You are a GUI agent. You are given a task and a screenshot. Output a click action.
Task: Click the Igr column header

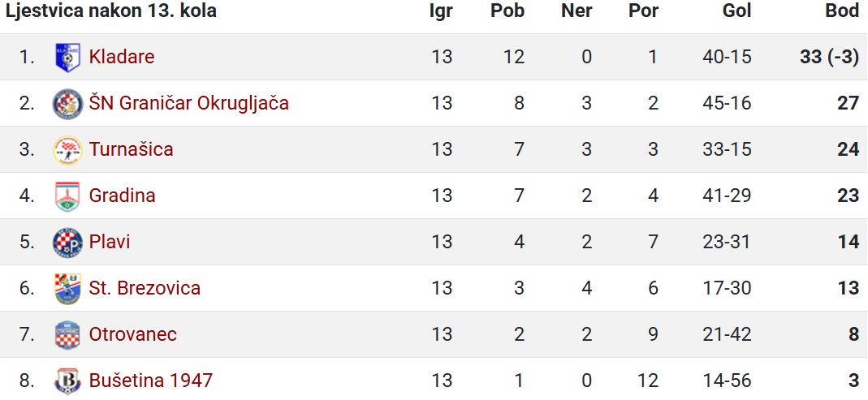coord(441,11)
